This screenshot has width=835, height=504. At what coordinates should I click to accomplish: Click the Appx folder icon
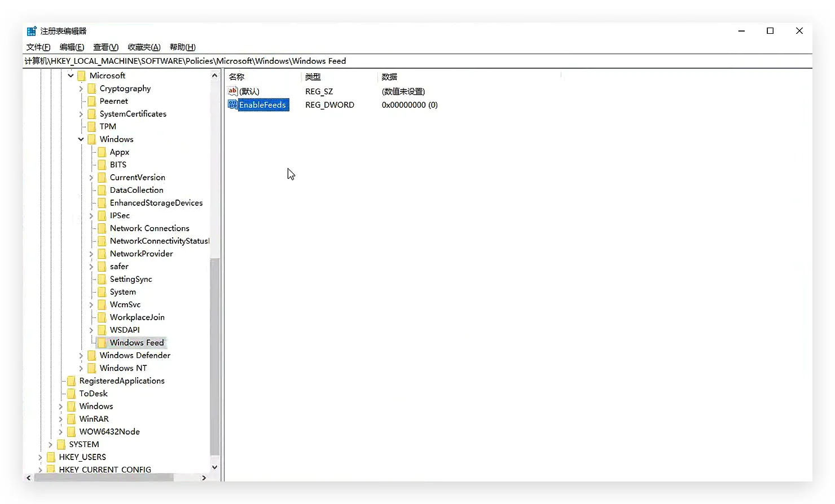coord(102,152)
